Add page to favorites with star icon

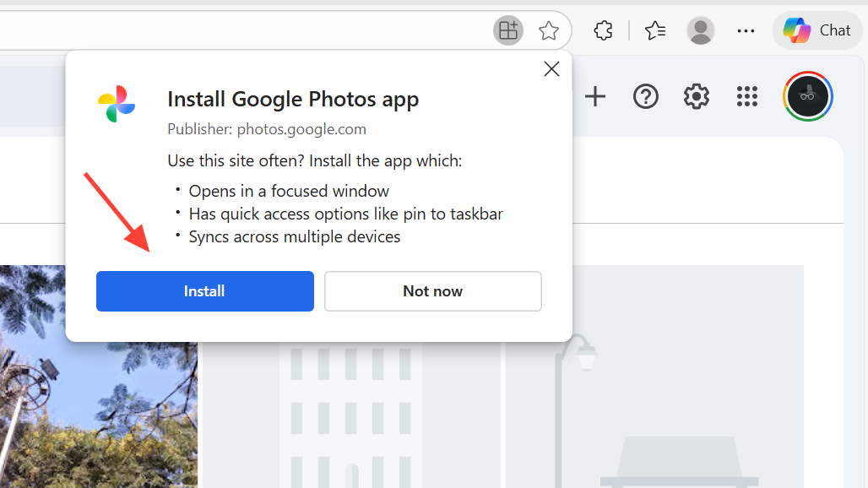pos(549,31)
